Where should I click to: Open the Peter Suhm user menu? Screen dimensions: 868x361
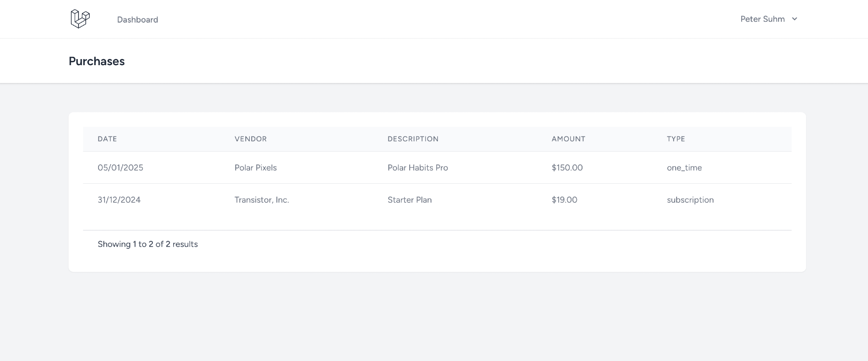763,19
